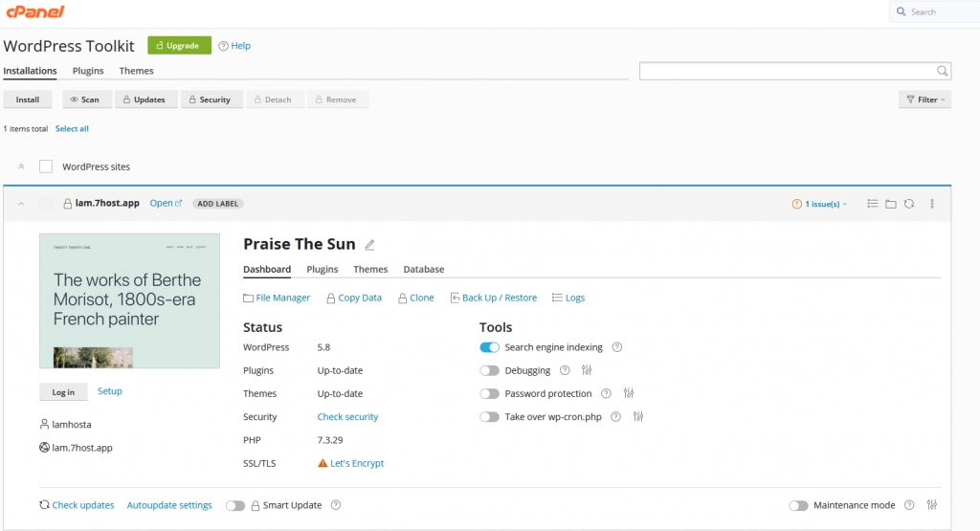Open the list view icon for lam.7host.app
The width and height of the screenshot is (980, 531).
pos(873,204)
